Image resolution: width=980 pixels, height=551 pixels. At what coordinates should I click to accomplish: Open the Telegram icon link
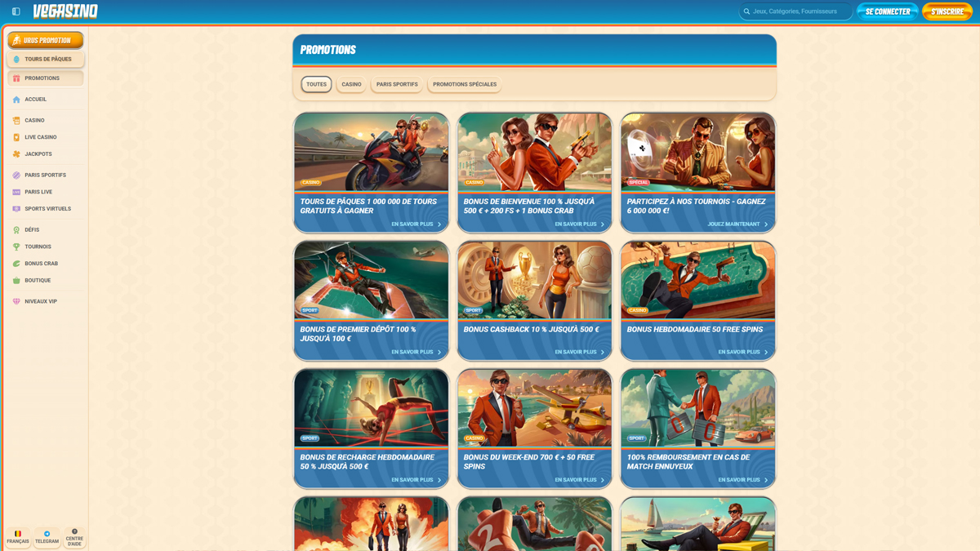pyautogui.click(x=47, y=535)
